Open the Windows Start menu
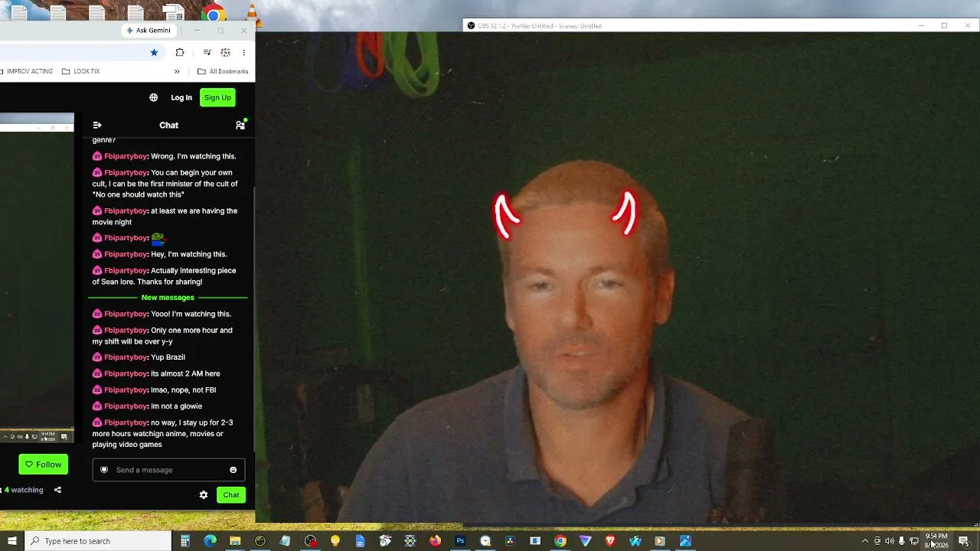 [12, 541]
